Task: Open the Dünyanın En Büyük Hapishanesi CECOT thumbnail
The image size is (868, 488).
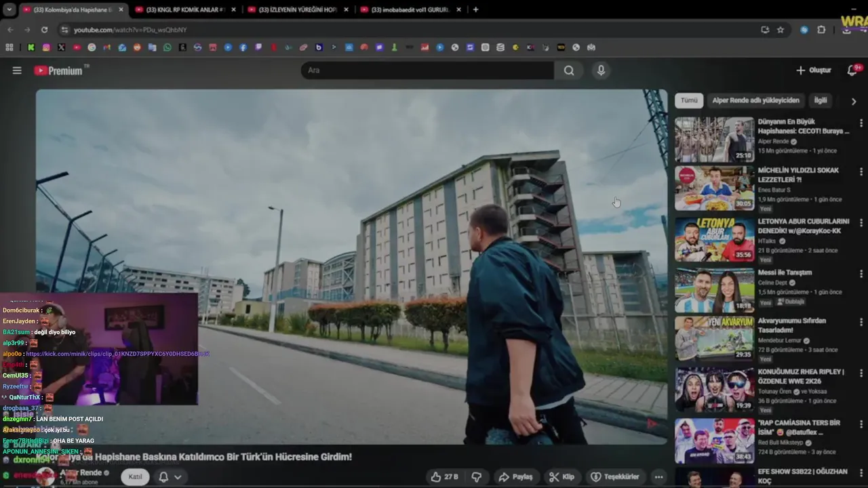Action: [714, 140]
